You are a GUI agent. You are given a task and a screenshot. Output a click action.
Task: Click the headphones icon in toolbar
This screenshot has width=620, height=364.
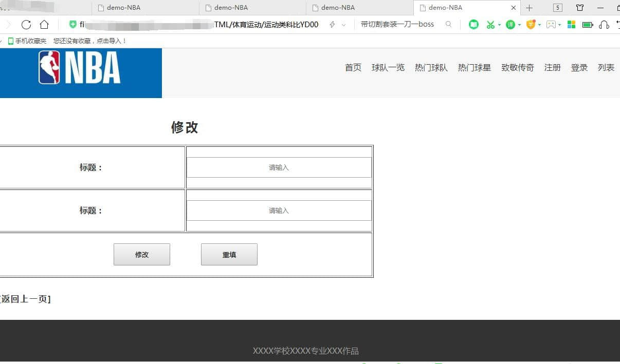(x=604, y=25)
